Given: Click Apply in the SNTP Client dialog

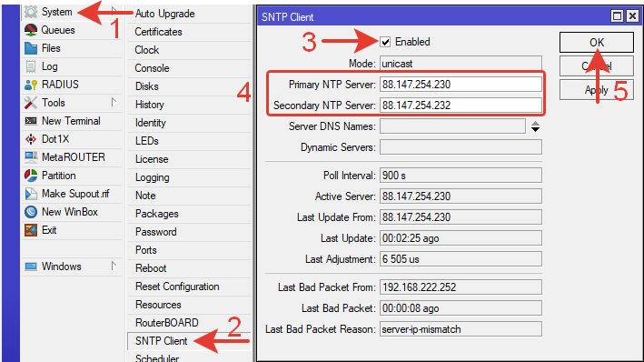Looking at the screenshot, I should point(597,90).
